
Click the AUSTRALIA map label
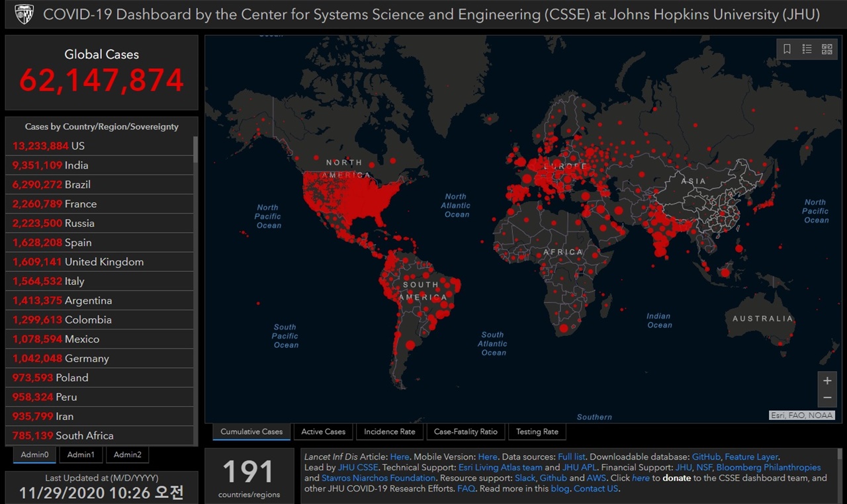click(x=762, y=319)
